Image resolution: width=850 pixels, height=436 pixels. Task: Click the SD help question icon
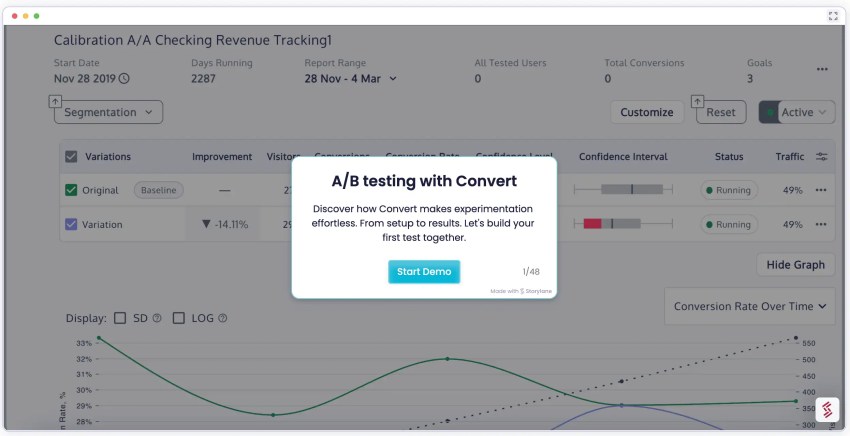tap(157, 318)
